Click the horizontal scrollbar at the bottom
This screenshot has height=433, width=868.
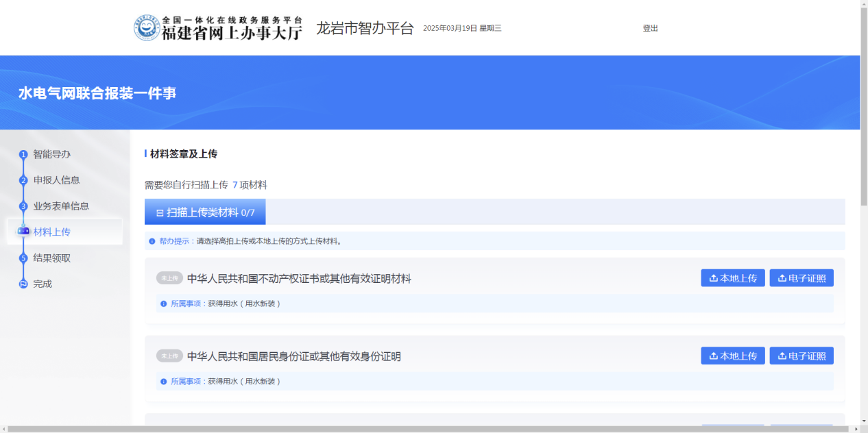pyautogui.click(x=411, y=429)
